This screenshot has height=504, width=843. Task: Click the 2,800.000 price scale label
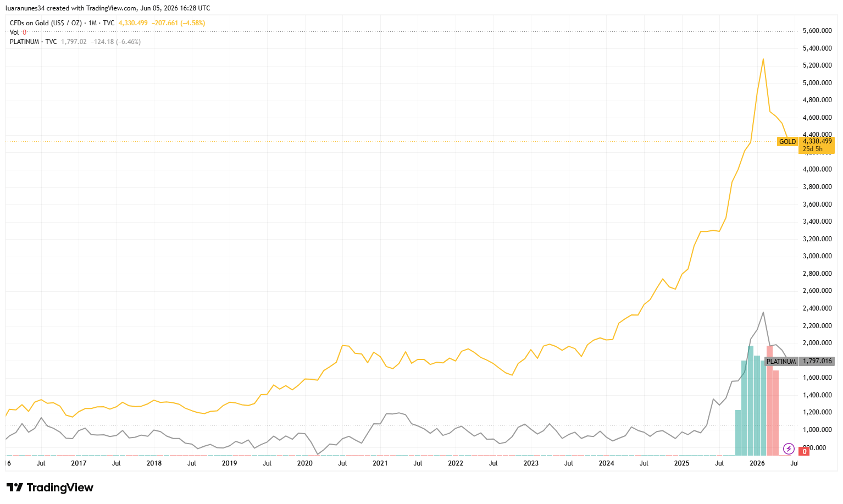(x=817, y=274)
